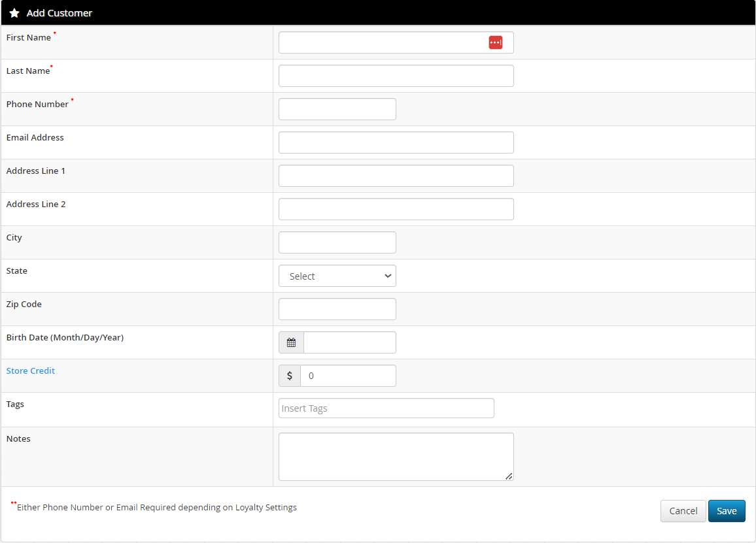Click the Last Name label
The width and height of the screenshot is (756, 543).
[28, 71]
